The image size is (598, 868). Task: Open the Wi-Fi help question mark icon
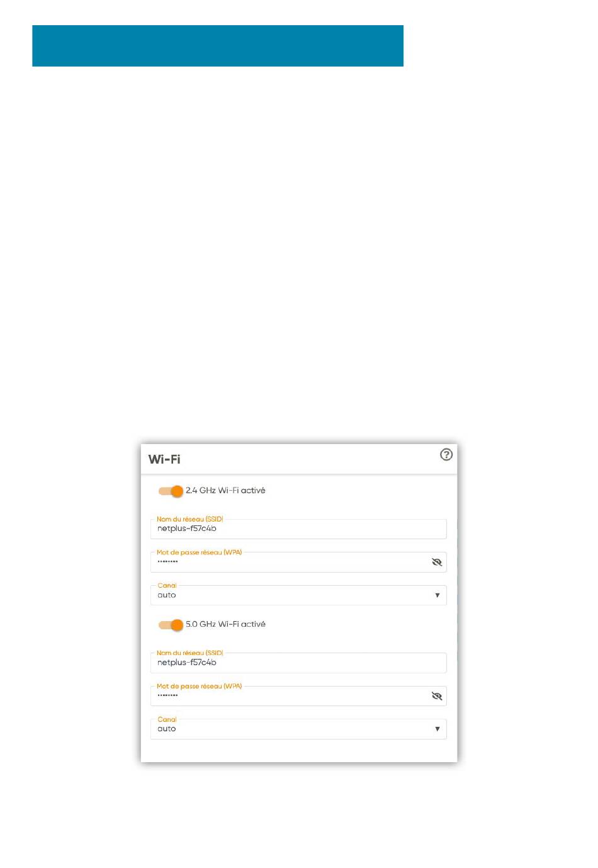[446, 454]
